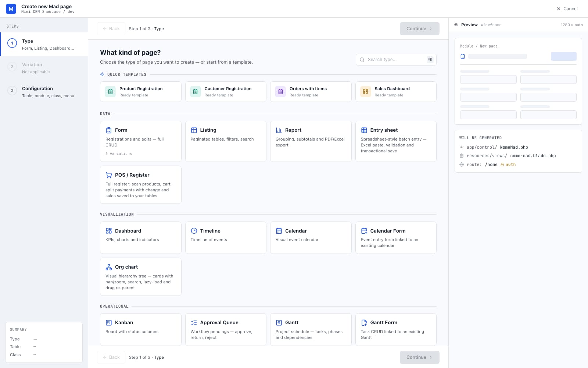
Task: Click the top Continue button
Action: click(x=419, y=29)
